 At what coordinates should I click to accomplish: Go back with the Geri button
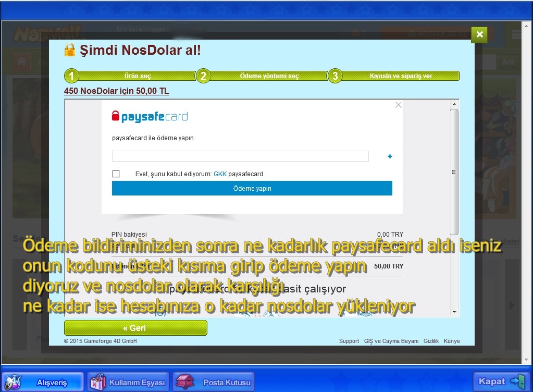135,328
